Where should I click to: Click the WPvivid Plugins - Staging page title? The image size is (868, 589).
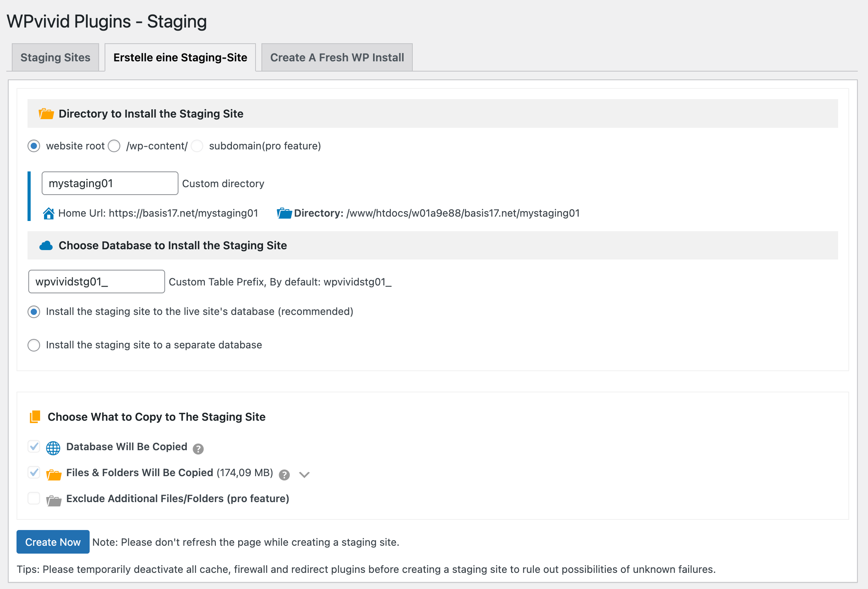(107, 21)
